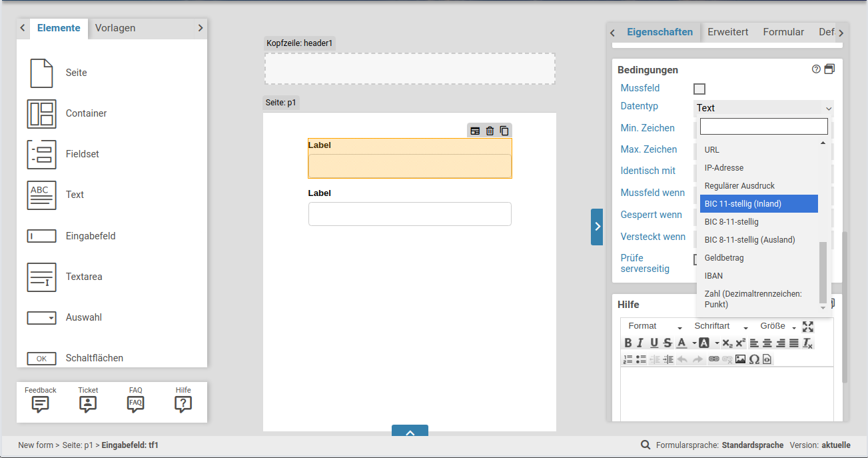
Task: Select IBAN from the data type list
Action: click(x=713, y=276)
